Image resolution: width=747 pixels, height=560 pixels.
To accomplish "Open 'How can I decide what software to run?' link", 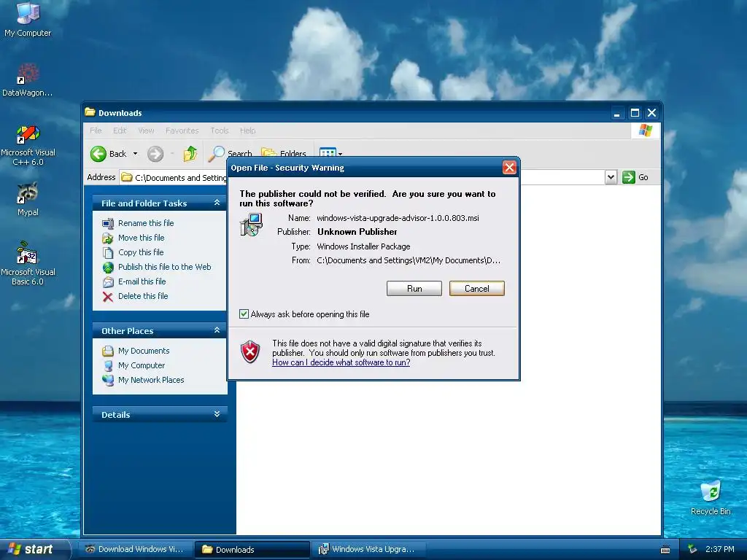I will [341, 362].
